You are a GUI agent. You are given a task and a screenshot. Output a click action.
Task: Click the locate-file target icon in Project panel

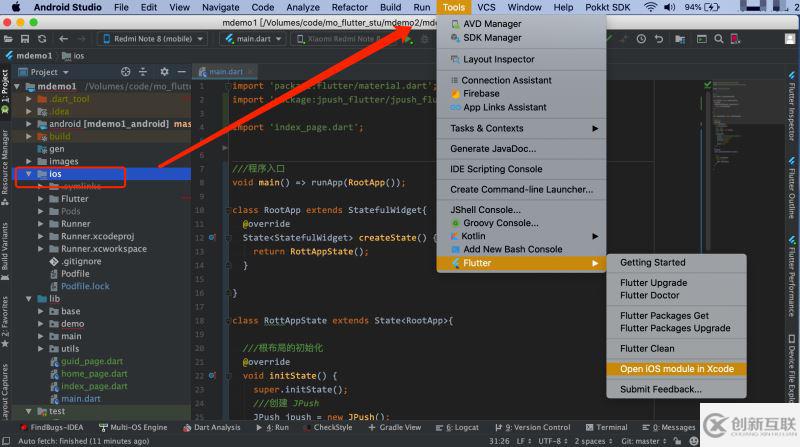point(126,72)
